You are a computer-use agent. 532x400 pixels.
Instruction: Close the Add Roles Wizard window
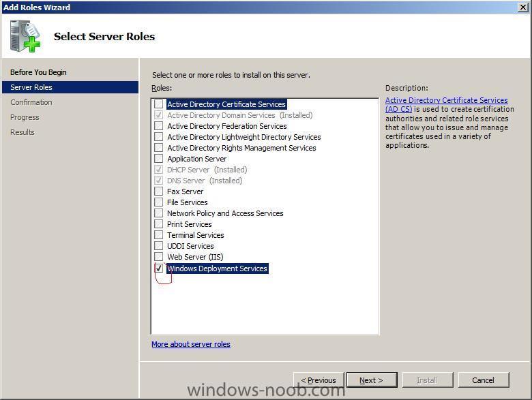pyautogui.click(x=523, y=7)
